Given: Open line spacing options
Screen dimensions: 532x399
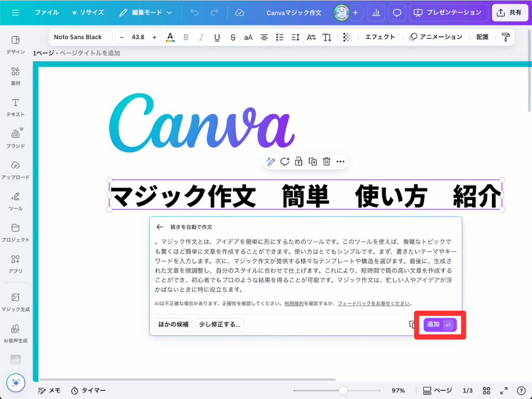Looking at the screenshot, I should point(295,37).
